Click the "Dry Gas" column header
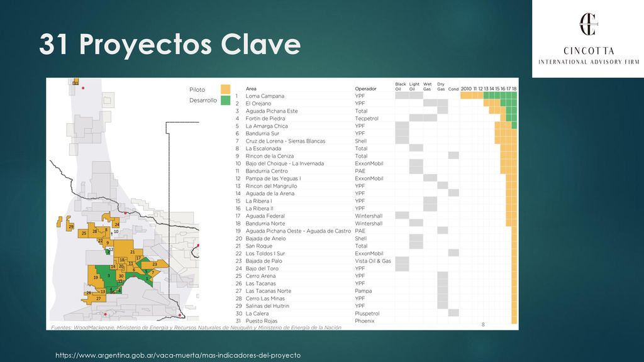Image resolution: width=644 pixels, height=362 pixels. tap(441, 87)
